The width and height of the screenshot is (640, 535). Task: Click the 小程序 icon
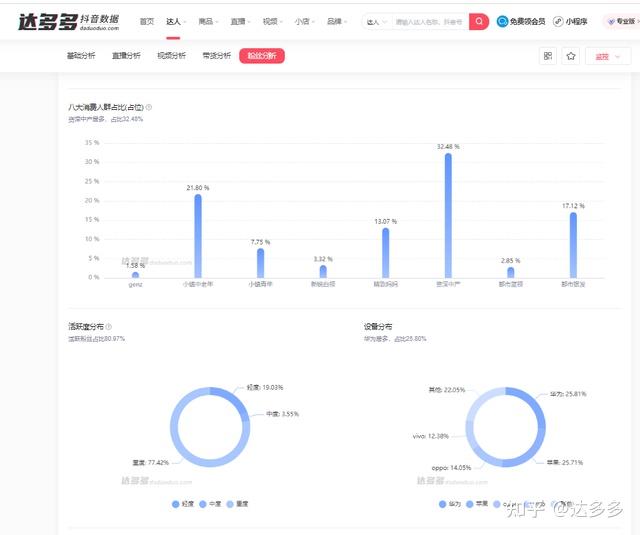pyautogui.click(x=558, y=21)
